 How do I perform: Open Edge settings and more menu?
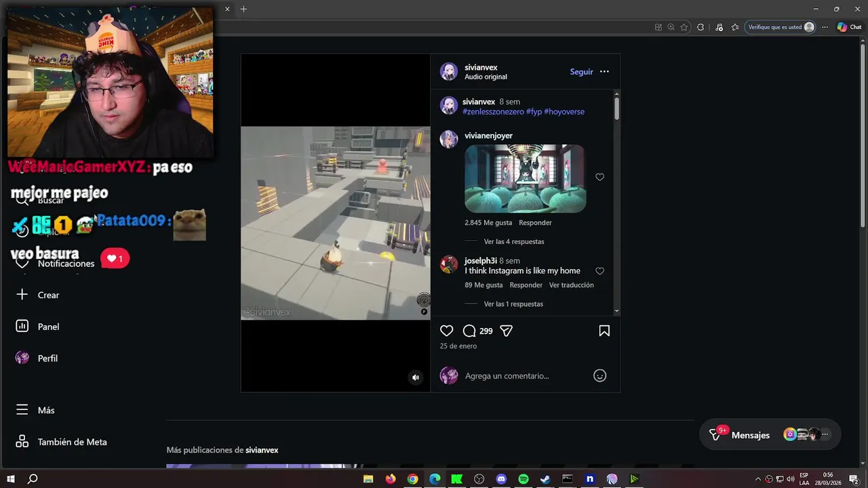825,27
